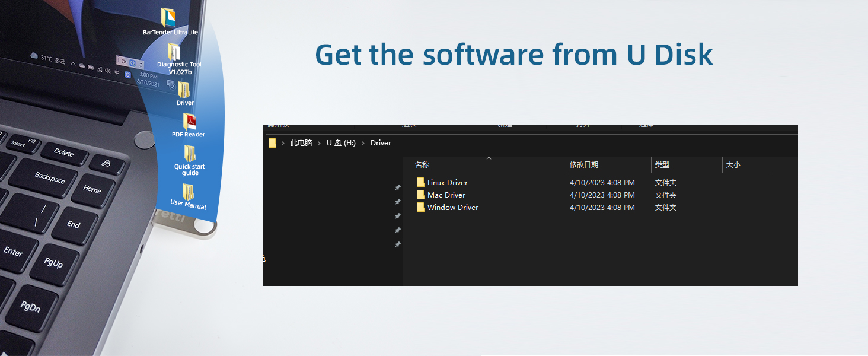Click the modified date of Linux Driver
The width and height of the screenshot is (868, 356).
602,183
